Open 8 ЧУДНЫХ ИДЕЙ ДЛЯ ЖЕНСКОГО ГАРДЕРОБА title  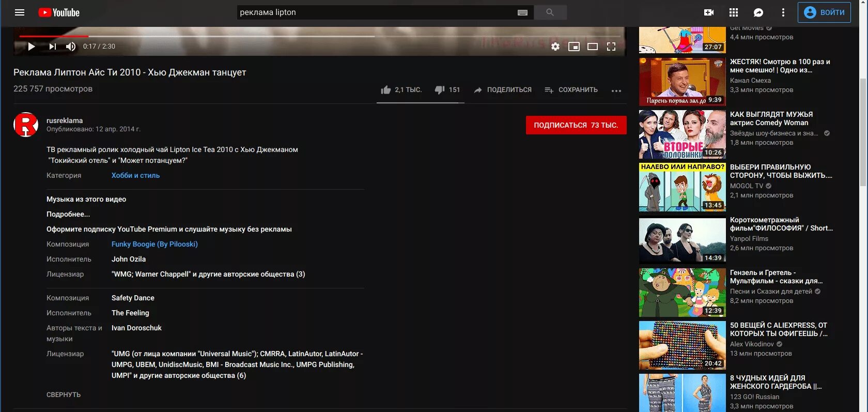pyautogui.click(x=776, y=382)
